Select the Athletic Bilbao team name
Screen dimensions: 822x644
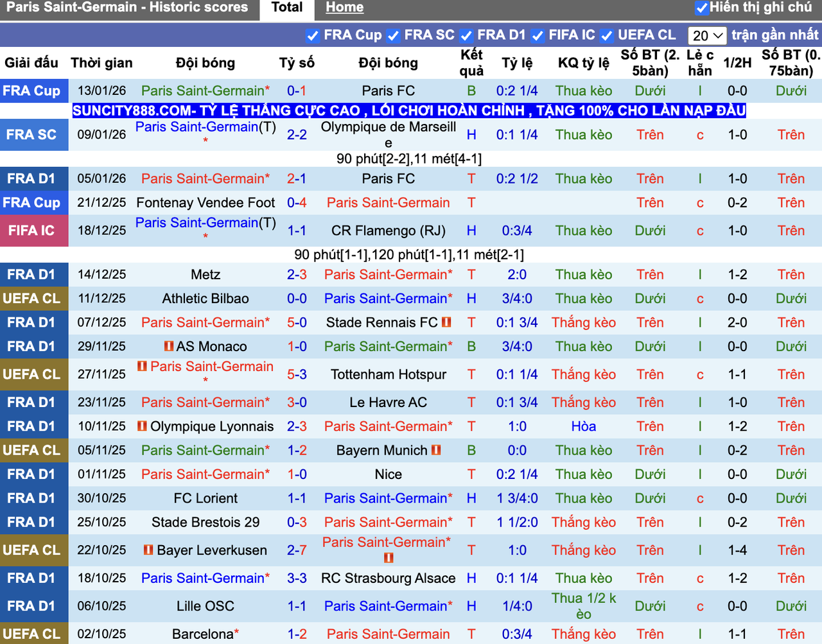(x=205, y=299)
